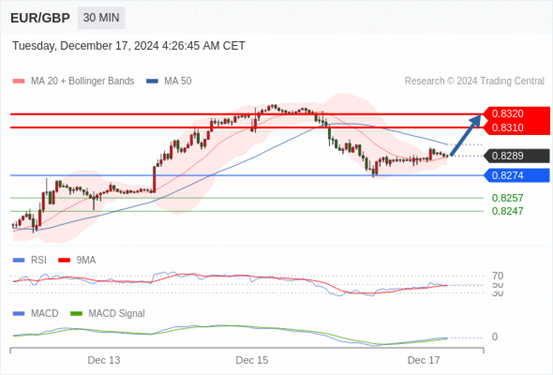Click the 'Dec 17' date axis label
Screen dimensions: 553x375
[424, 360]
